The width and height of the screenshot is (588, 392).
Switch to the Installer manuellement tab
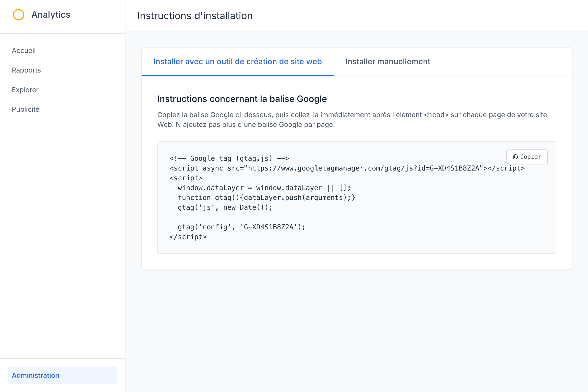(388, 61)
